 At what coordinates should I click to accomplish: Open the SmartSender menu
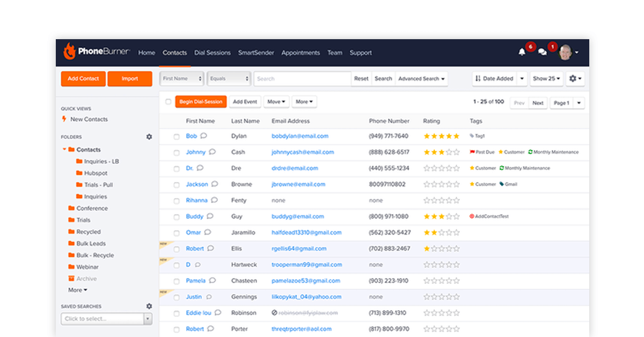pyautogui.click(x=256, y=53)
